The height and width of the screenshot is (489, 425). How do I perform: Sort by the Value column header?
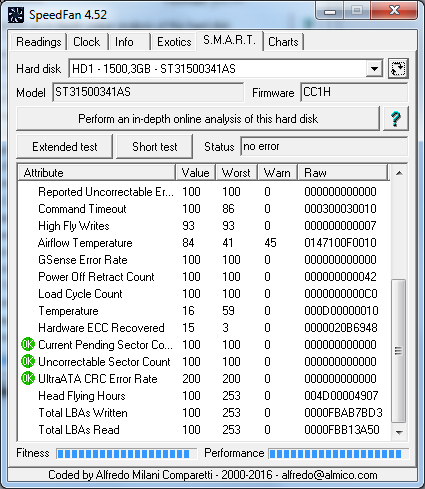click(x=196, y=173)
